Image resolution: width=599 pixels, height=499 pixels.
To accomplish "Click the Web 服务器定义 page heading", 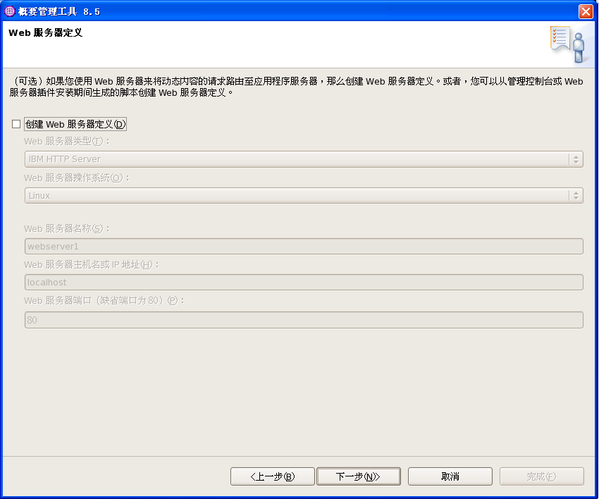I will tap(45, 33).
